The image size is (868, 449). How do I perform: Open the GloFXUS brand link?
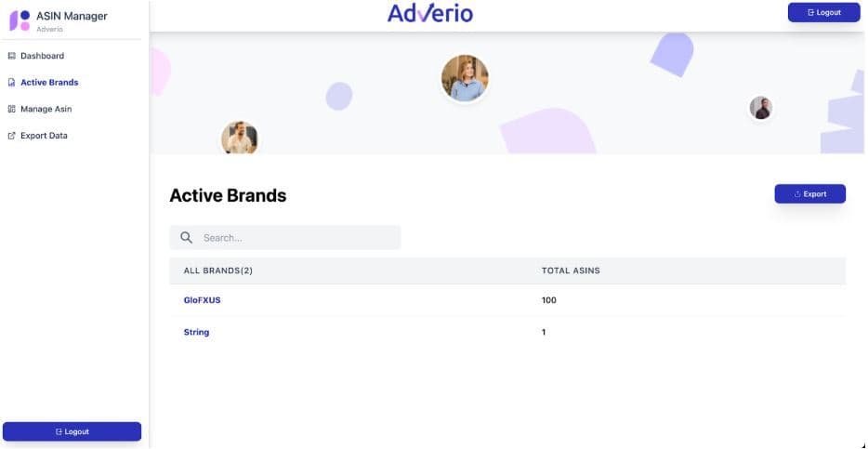pos(202,300)
